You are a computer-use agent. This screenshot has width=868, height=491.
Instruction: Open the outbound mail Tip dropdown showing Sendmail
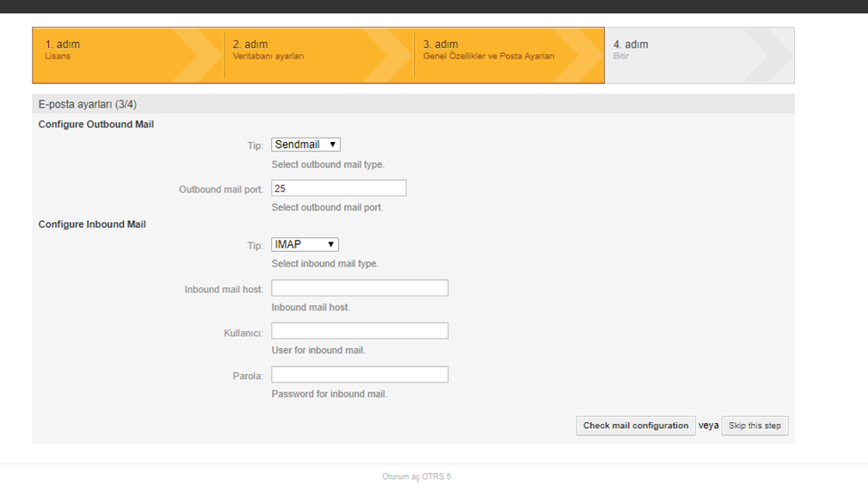click(305, 144)
